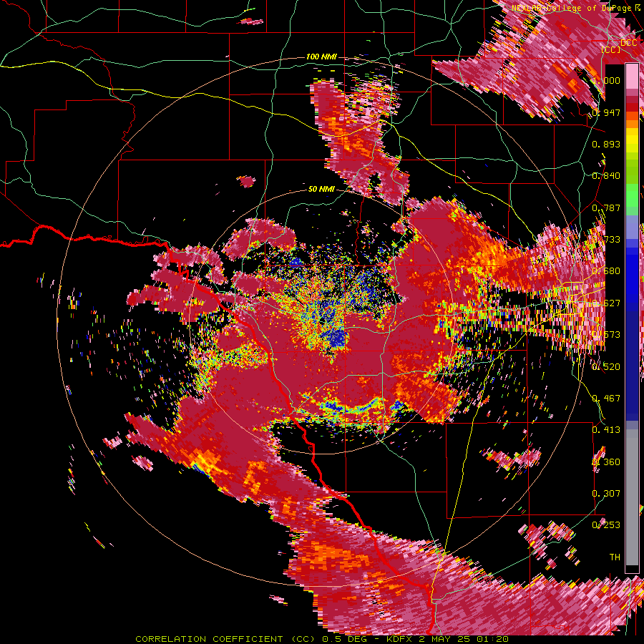Click the 0.253 scale value
This screenshot has width=644, height=644.
[606, 525]
